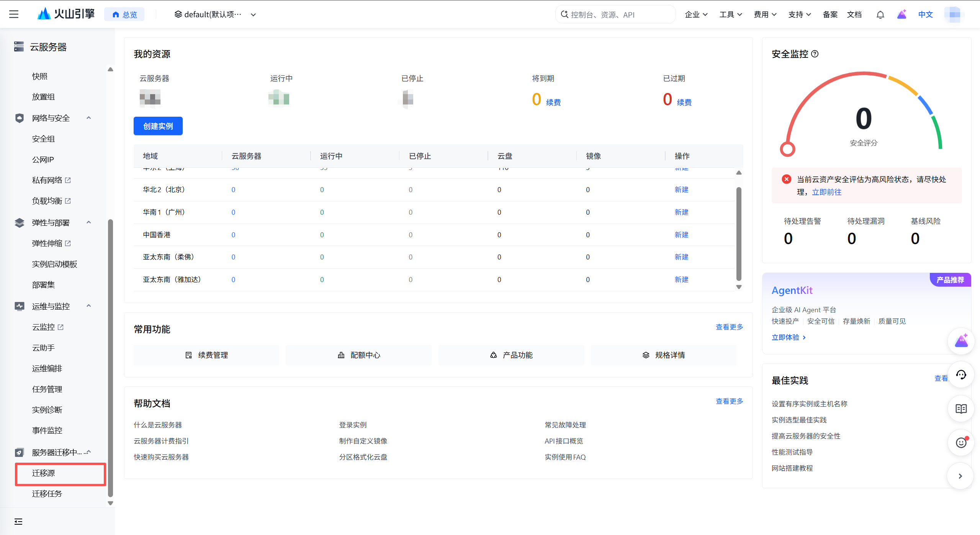Screen dimensions: 980x535
Task: Click the operations monitoring icon
Action: point(20,306)
